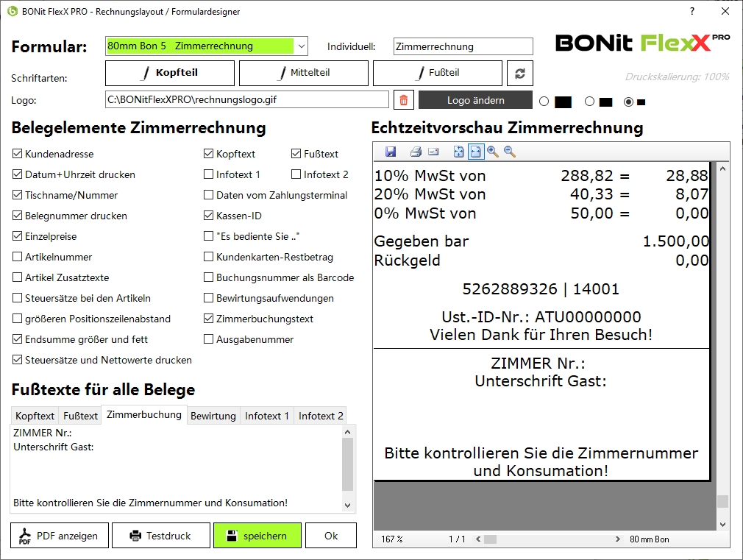
Task: Check Kundenkarten-Restbetrag
Action: point(208,257)
